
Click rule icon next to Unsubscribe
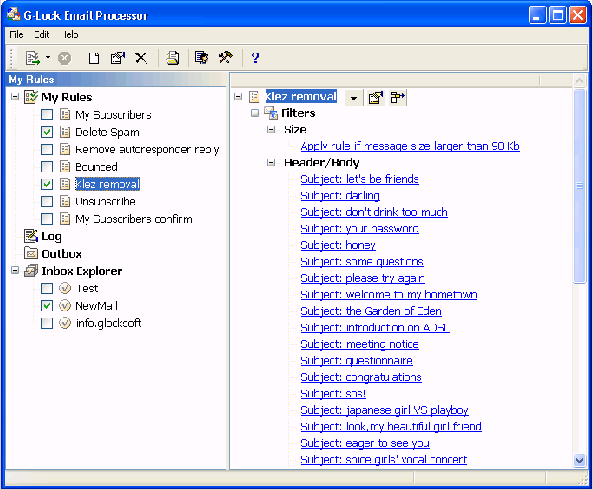coord(65,201)
